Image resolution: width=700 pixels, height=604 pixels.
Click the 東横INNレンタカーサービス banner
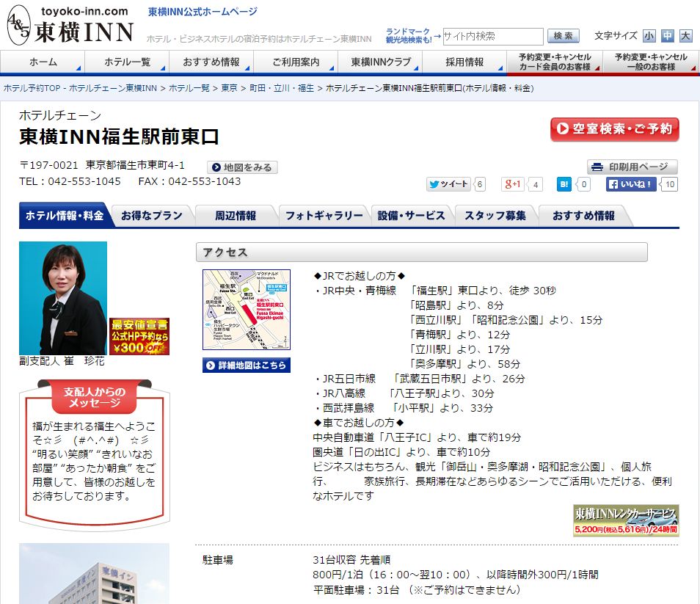(x=626, y=520)
